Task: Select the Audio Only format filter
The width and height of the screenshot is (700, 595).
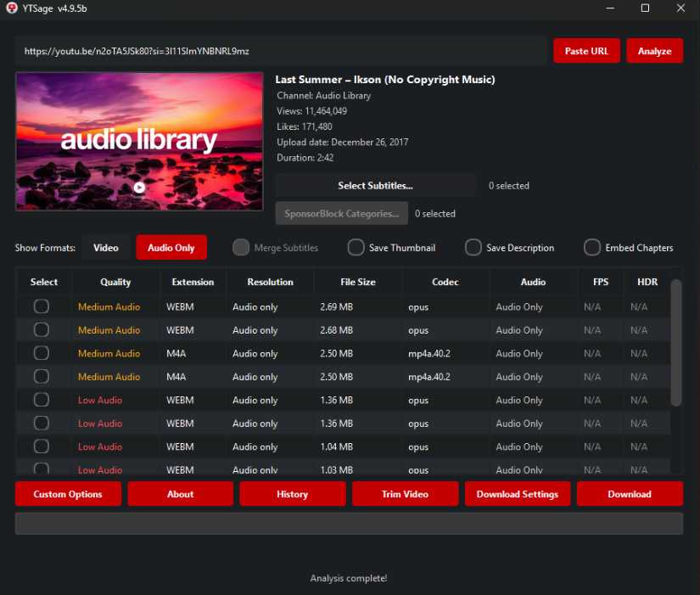Action: click(x=171, y=248)
